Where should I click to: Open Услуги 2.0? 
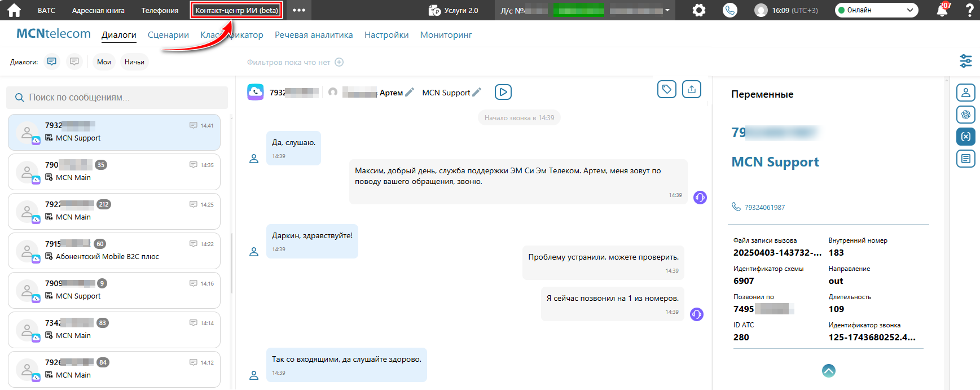(454, 10)
